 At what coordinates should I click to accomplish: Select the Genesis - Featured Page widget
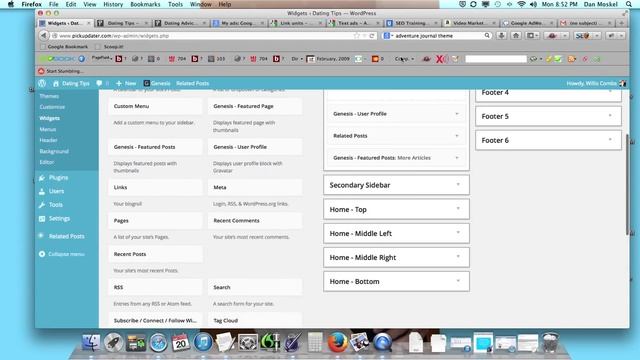tap(255, 106)
